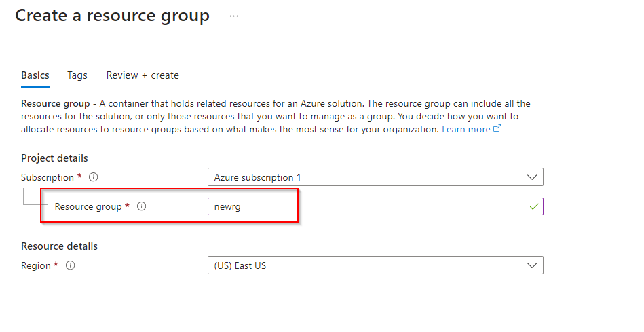Open the ellipsis more options menu
The height and width of the screenshot is (332, 644).
pos(233,16)
